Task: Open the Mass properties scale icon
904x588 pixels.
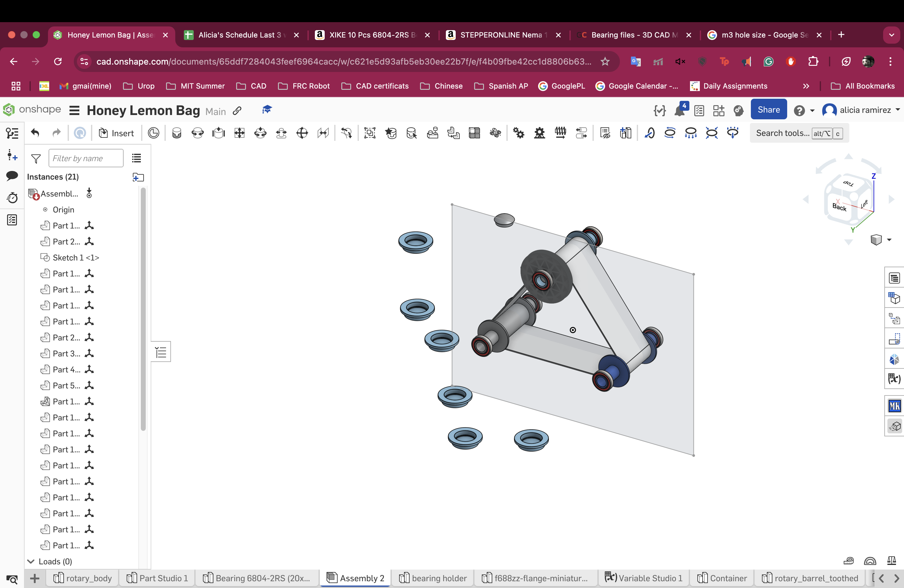Action: (891, 561)
